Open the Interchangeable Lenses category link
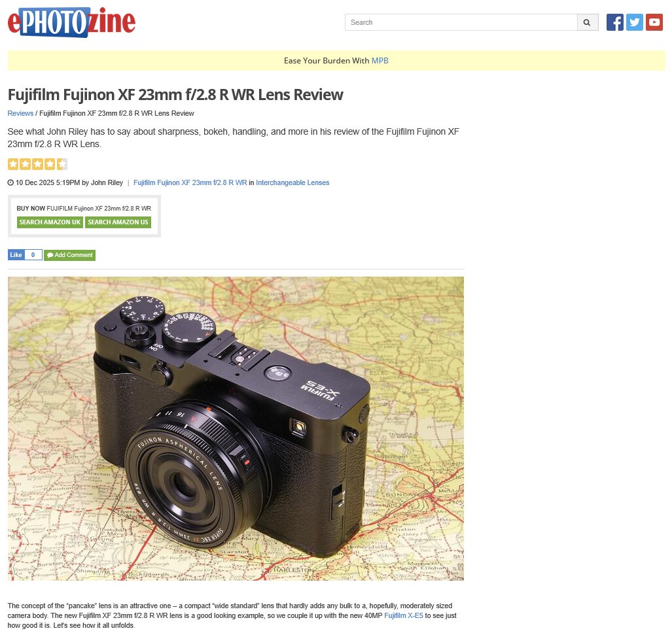 292,183
